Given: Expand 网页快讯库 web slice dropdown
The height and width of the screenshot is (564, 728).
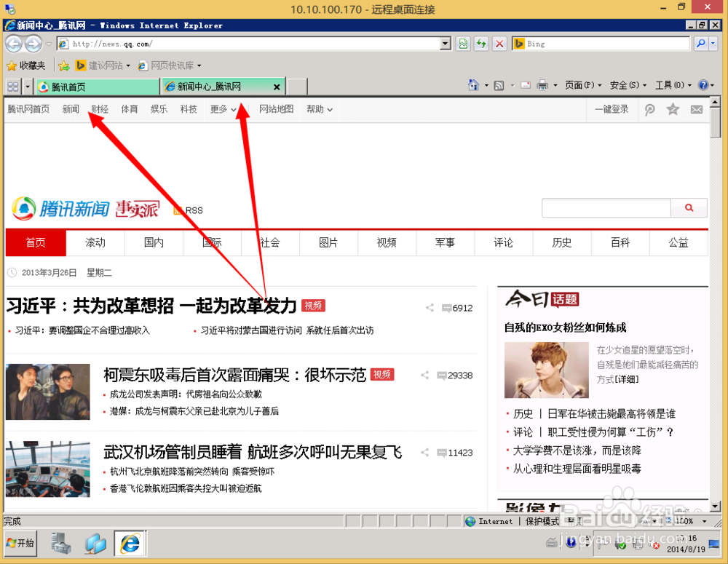Looking at the screenshot, I should (199, 66).
